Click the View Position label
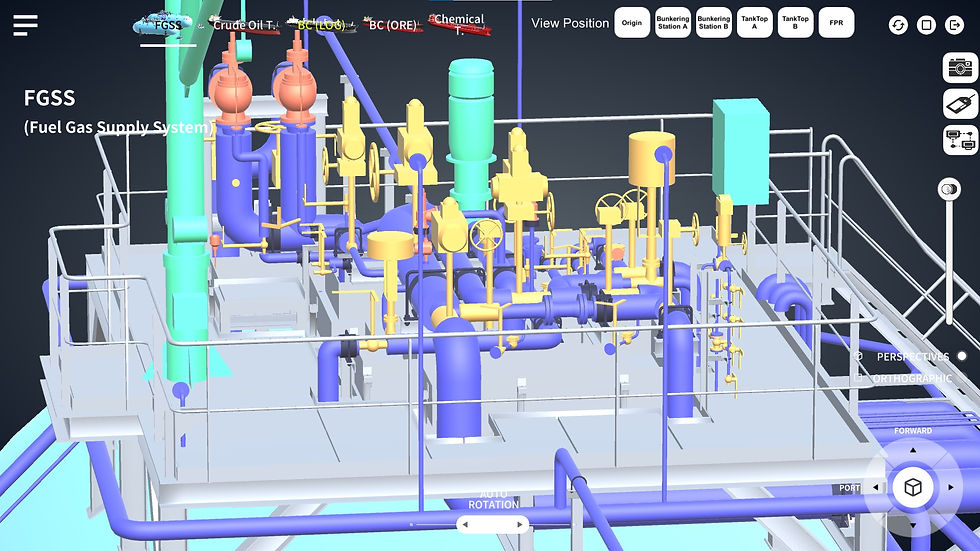This screenshot has height=551, width=980. (x=570, y=23)
